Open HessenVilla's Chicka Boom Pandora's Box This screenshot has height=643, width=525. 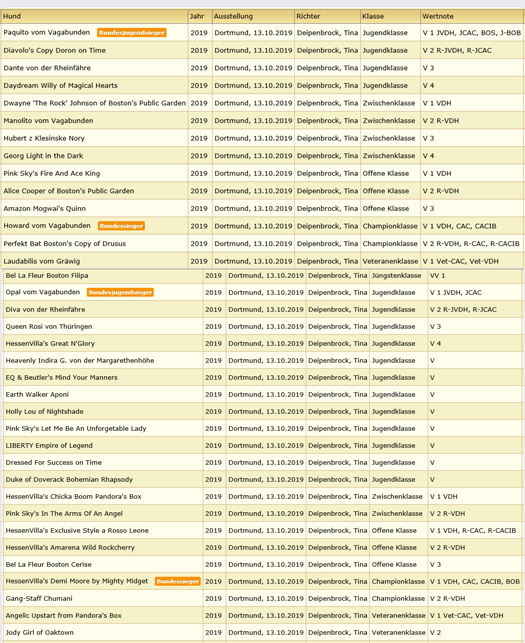73,497
